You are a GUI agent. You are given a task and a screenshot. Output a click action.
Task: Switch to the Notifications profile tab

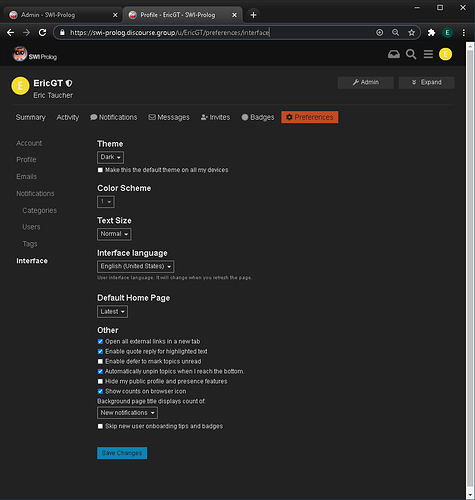point(113,117)
